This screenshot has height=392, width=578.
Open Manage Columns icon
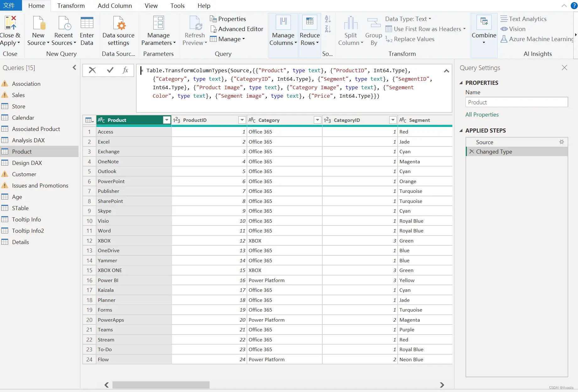pyautogui.click(x=283, y=22)
